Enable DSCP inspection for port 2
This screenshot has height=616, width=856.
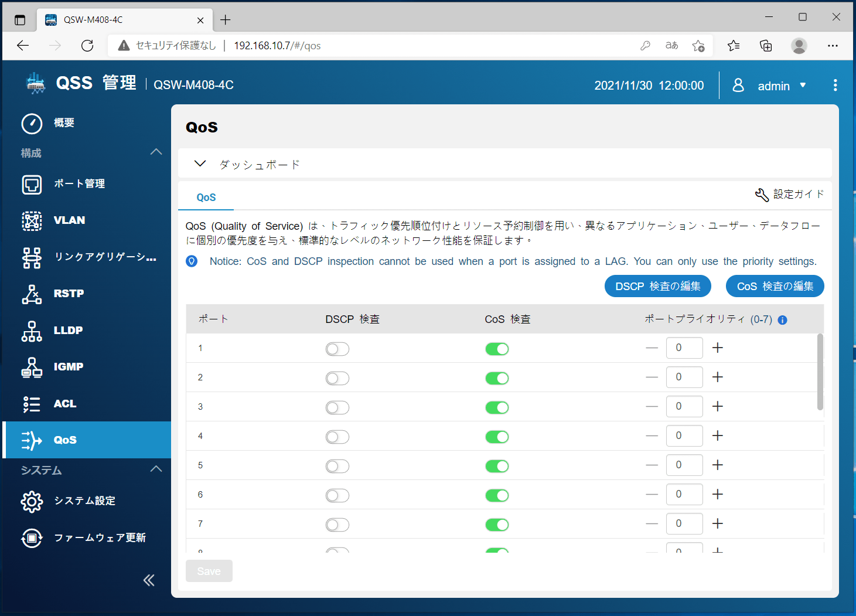[x=337, y=379]
